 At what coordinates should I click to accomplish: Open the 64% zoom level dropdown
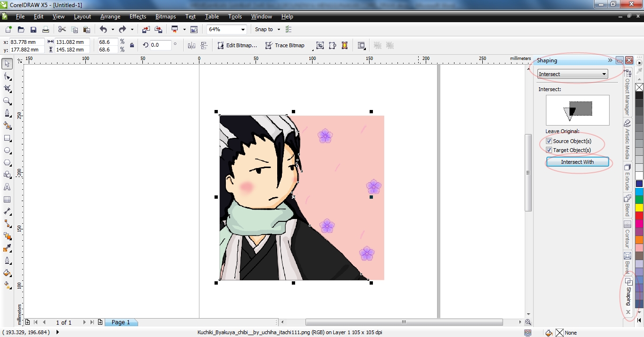(x=243, y=29)
